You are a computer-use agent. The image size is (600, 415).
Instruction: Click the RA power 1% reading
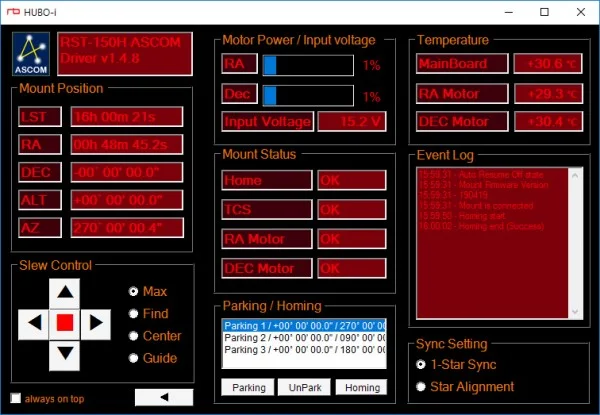coord(372,65)
